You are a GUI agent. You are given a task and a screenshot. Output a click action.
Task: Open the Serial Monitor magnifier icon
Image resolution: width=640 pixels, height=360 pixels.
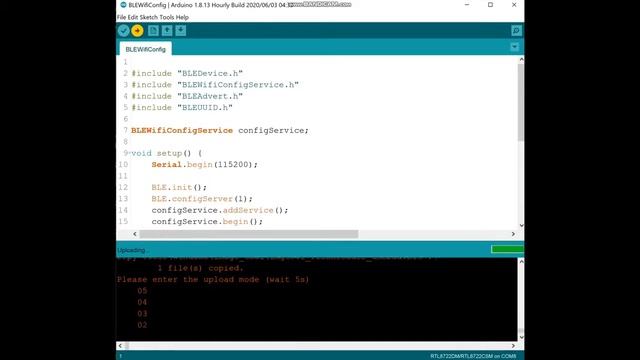click(516, 31)
